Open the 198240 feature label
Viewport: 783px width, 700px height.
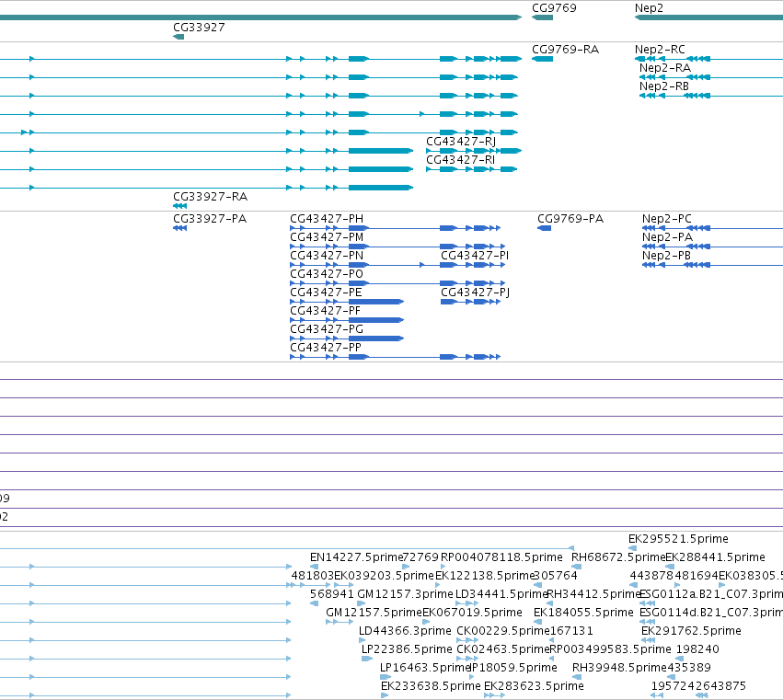697,649
